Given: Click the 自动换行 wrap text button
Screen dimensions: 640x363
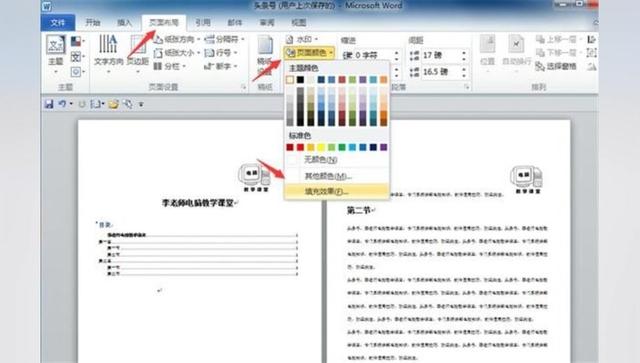Looking at the screenshot, I should [x=516, y=53].
